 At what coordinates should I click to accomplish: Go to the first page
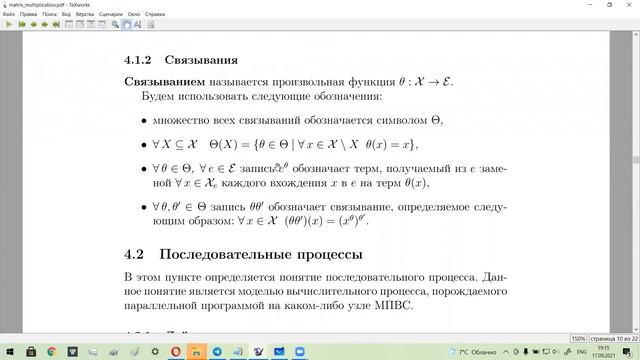pos(22,24)
